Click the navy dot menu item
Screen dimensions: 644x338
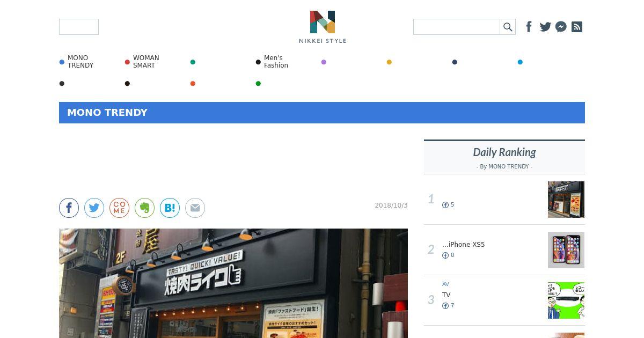(455, 62)
